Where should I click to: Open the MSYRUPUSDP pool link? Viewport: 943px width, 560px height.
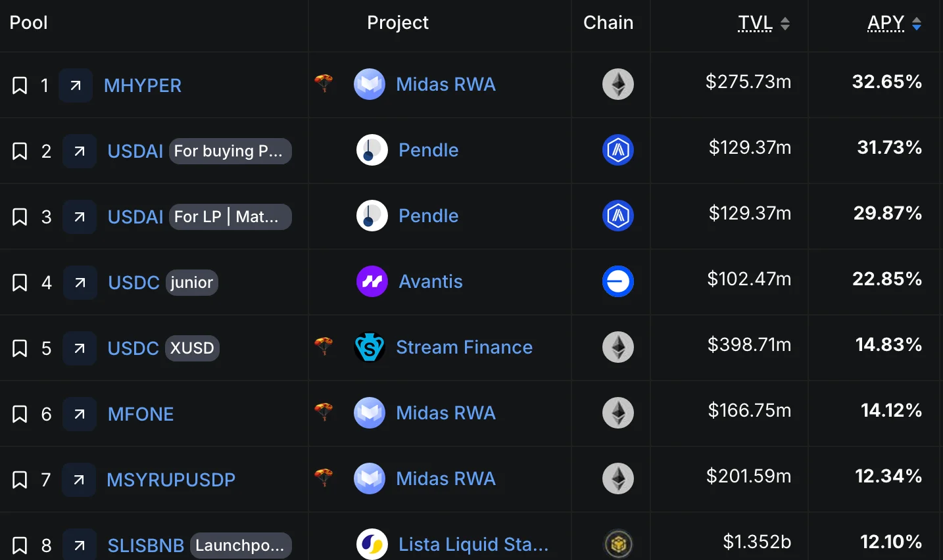171,480
